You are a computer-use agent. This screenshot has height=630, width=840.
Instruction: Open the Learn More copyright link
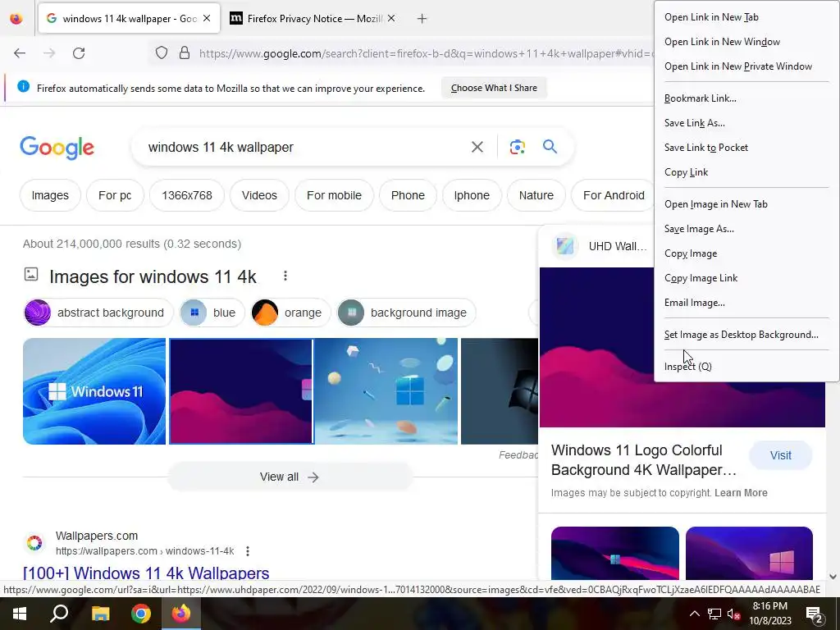[741, 493]
